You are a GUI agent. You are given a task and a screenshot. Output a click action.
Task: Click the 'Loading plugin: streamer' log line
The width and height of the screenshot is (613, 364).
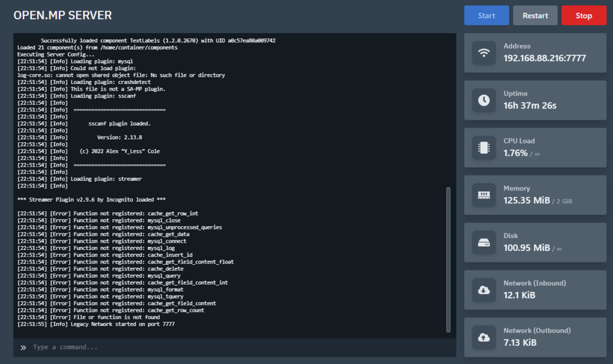(x=79, y=179)
